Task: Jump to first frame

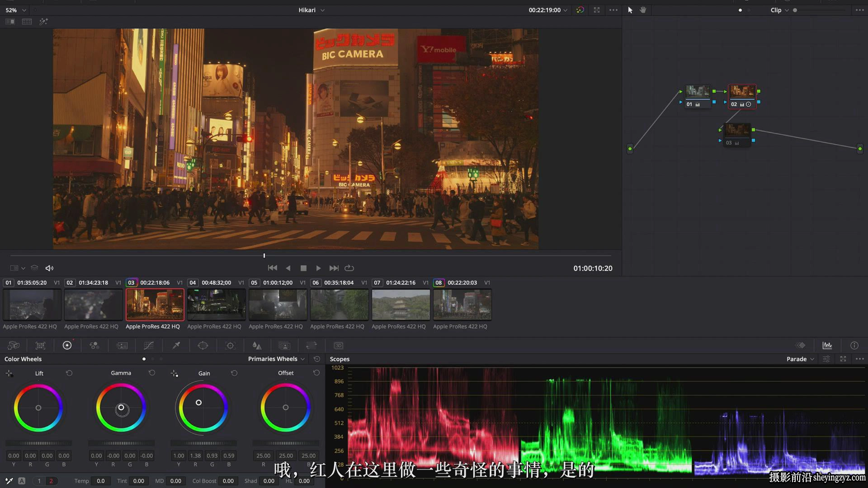Action: pos(272,268)
